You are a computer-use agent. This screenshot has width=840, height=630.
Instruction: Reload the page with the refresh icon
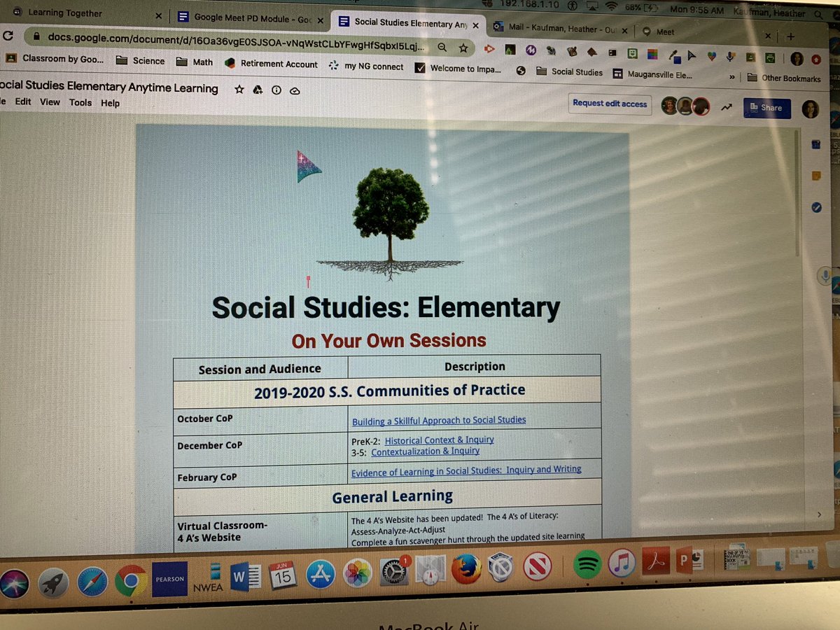click(x=8, y=34)
